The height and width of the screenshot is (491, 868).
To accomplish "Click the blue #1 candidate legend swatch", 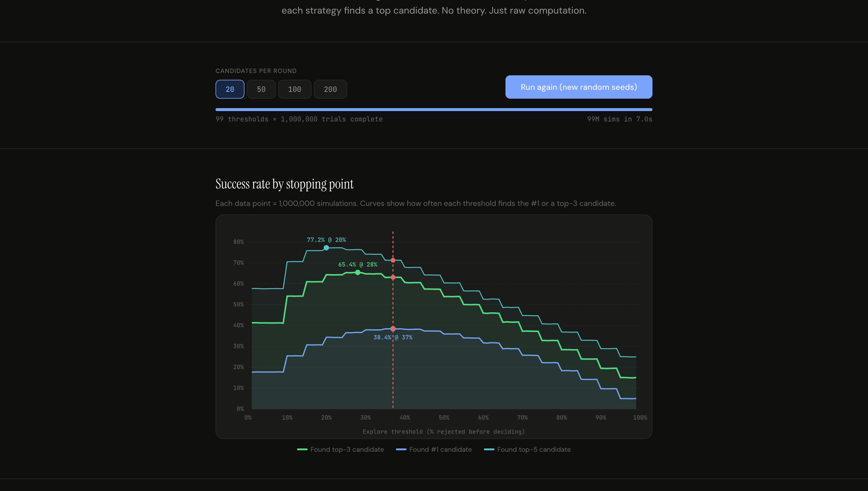I will click(x=401, y=450).
